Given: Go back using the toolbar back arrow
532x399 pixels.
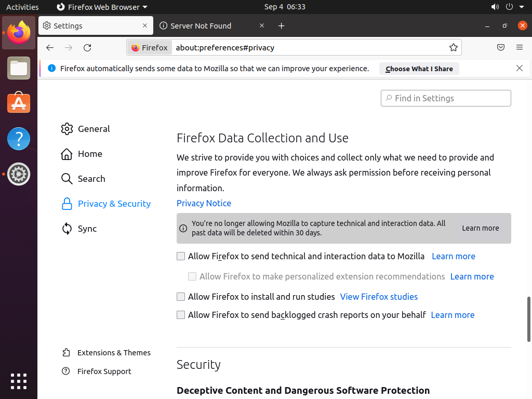Looking at the screenshot, I should coord(50,47).
